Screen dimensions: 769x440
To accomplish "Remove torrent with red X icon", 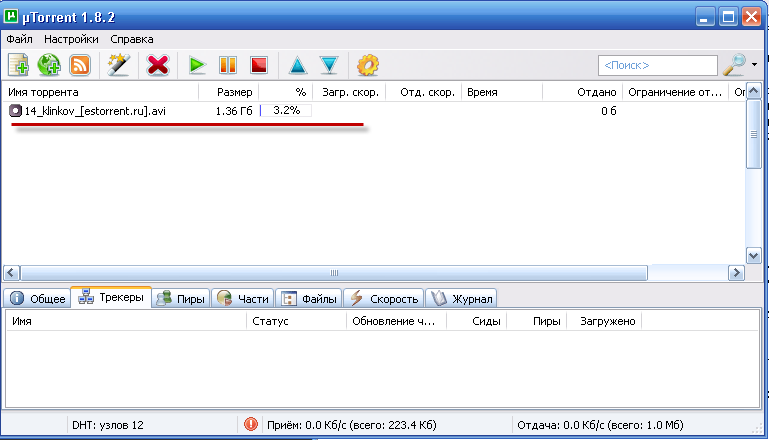I will [157, 65].
